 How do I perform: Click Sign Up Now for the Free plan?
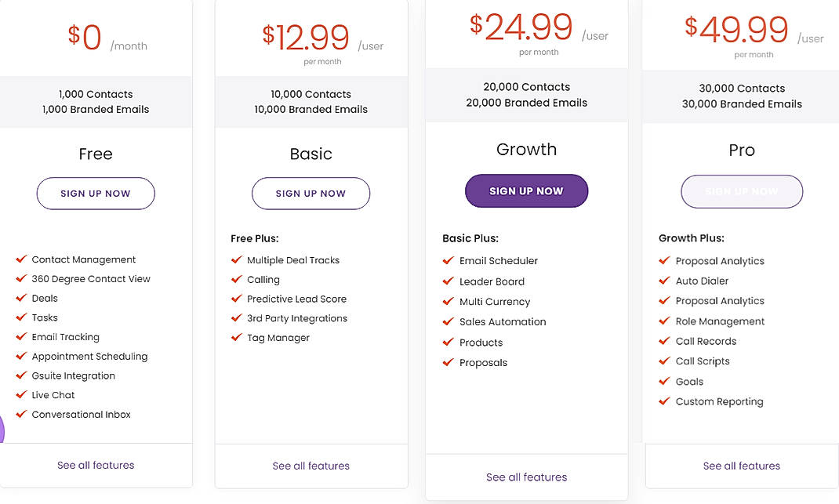[x=95, y=194]
